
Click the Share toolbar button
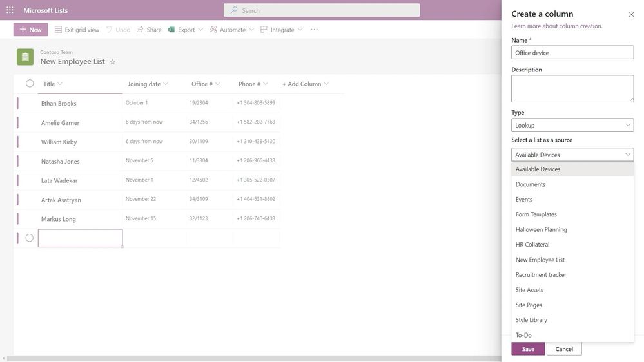149,30
